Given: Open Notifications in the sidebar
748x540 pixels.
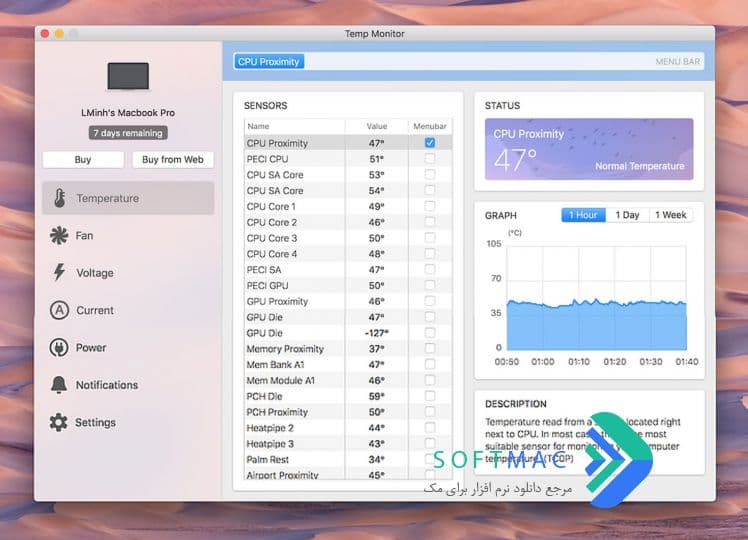Looking at the screenshot, I should tap(128, 385).
